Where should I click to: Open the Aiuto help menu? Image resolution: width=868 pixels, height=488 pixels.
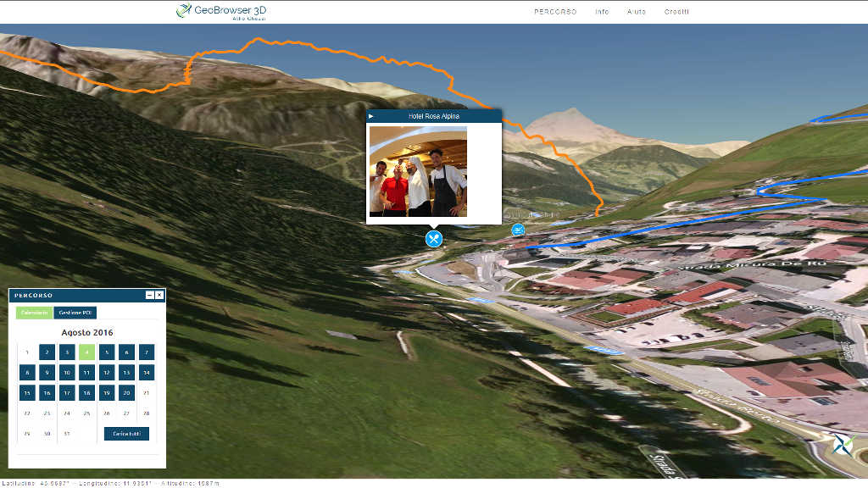tap(636, 12)
